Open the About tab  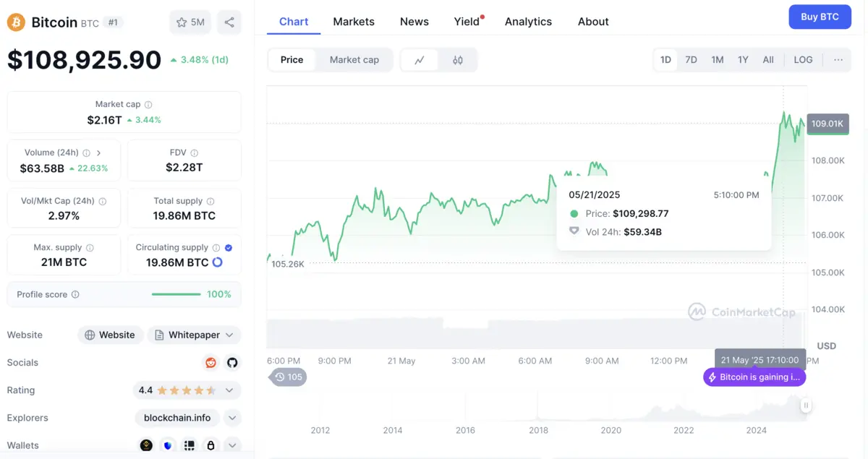(x=593, y=22)
